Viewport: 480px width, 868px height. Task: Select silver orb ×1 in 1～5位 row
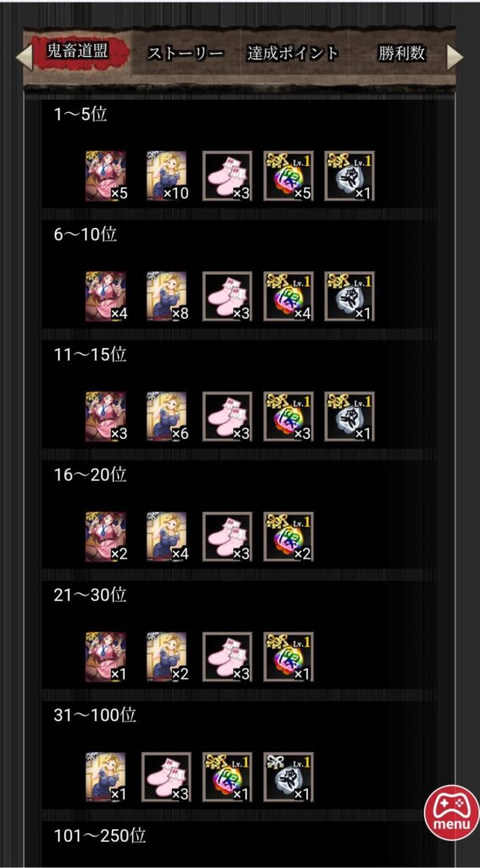point(349,175)
